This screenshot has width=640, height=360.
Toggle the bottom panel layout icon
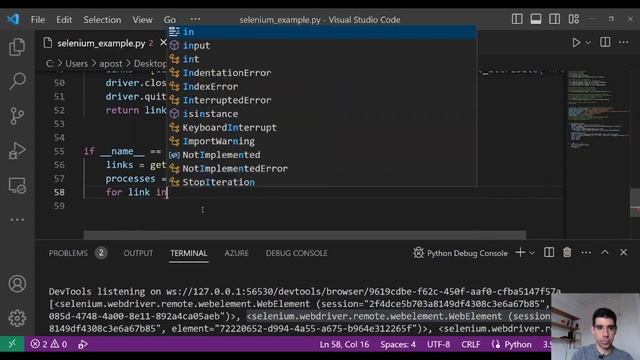[536, 19]
